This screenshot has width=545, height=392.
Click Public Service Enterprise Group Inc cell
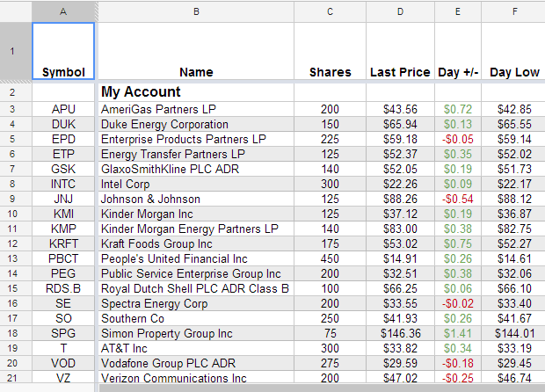pyautogui.click(x=196, y=273)
